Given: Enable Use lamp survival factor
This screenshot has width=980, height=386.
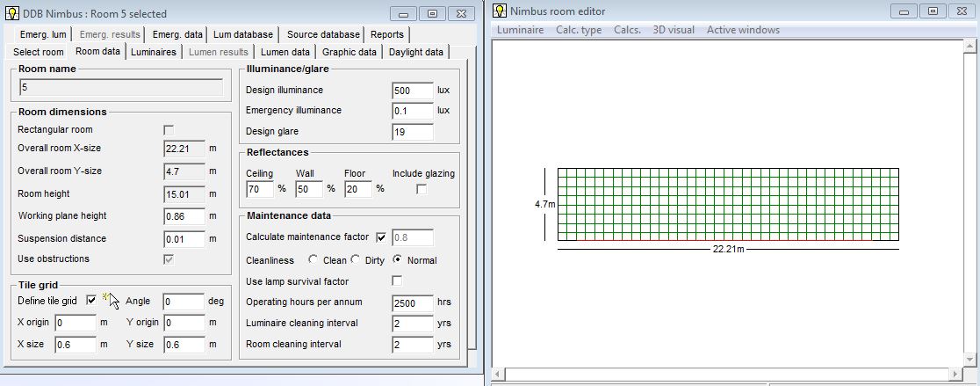Looking at the screenshot, I should point(396,280).
